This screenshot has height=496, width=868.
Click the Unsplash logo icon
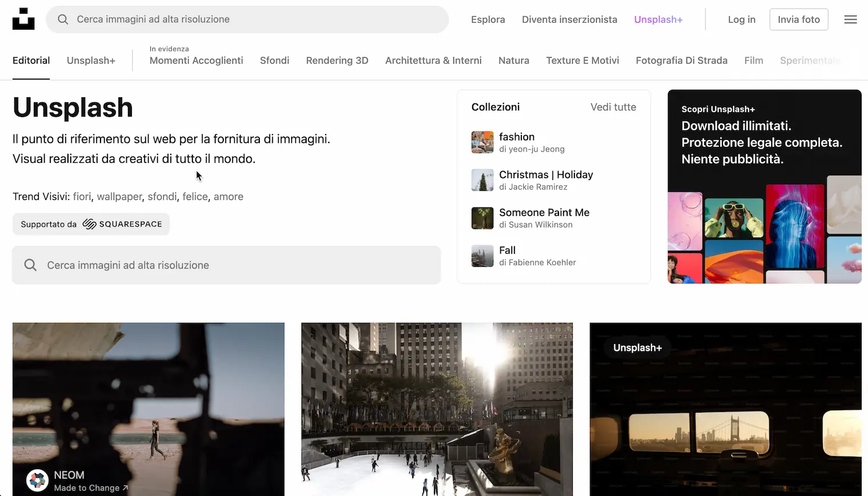23,19
